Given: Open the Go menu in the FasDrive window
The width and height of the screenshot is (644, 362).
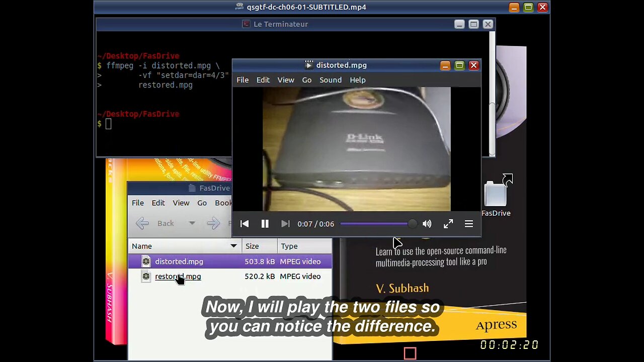Looking at the screenshot, I should pyautogui.click(x=202, y=203).
